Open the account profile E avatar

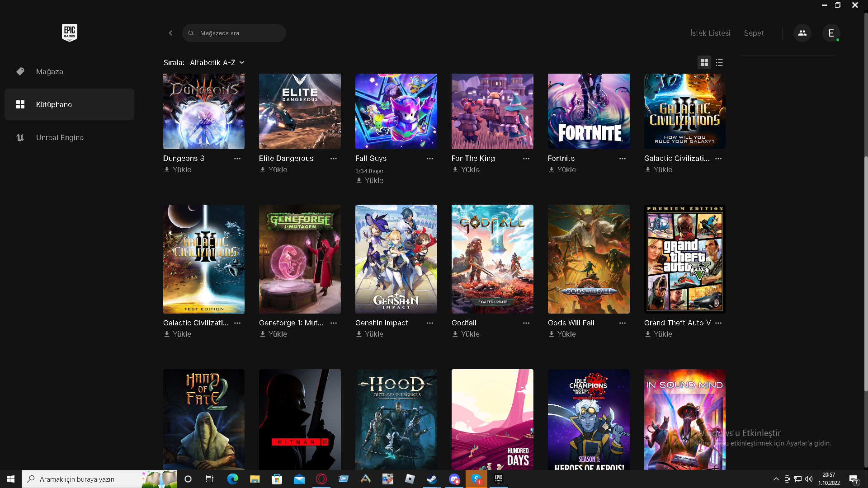tap(831, 33)
